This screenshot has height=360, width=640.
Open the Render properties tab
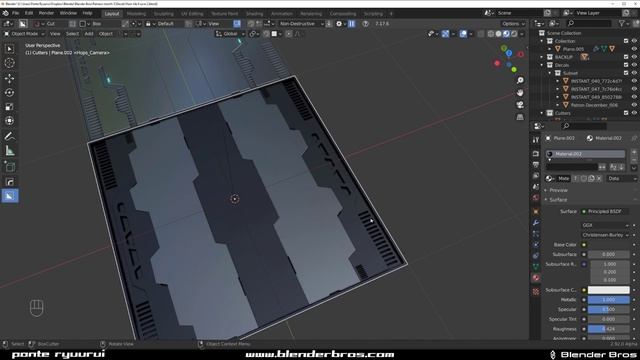click(x=536, y=153)
